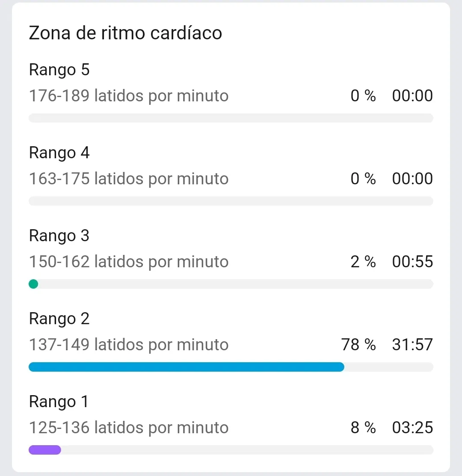
Task: Click the 78 % percentage value
Action: click(358, 345)
